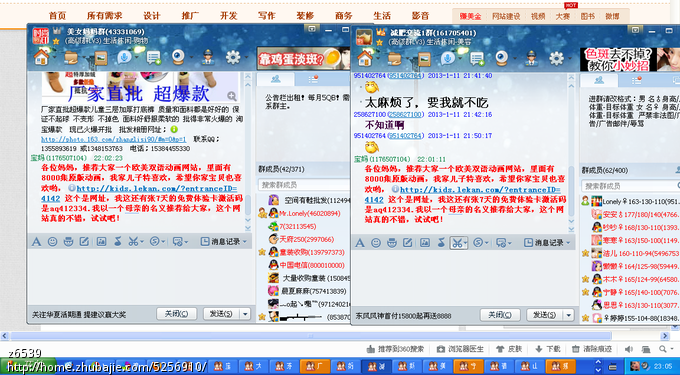
Task: Open 所有需求 in website navigation
Action: [x=105, y=16]
